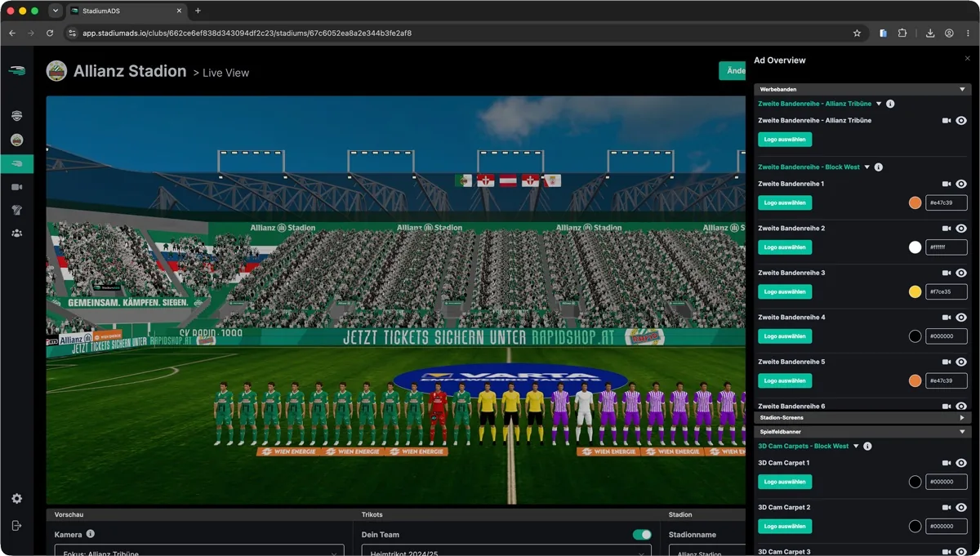Click the info icon next to Kamera
The image size is (980, 556).
coord(91,534)
